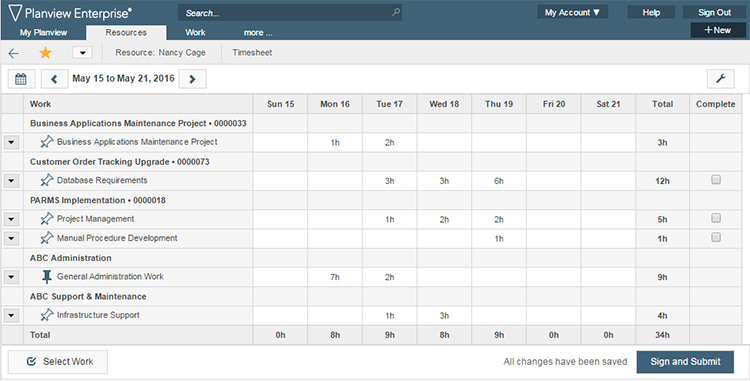The width and height of the screenshot is (750, 381).
Task: Open the more... navigation menu
Action: [258, 33]
